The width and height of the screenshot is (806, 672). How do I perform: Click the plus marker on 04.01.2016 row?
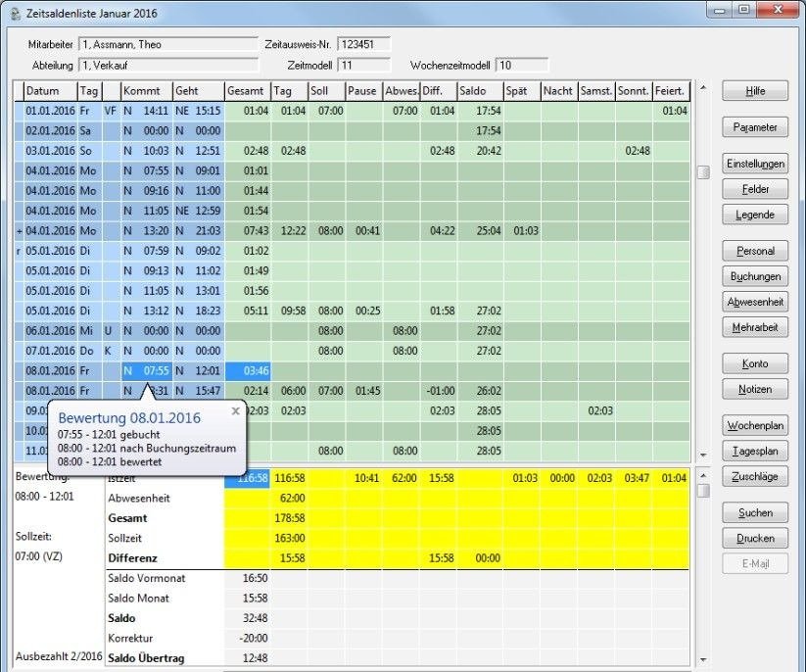19,231
